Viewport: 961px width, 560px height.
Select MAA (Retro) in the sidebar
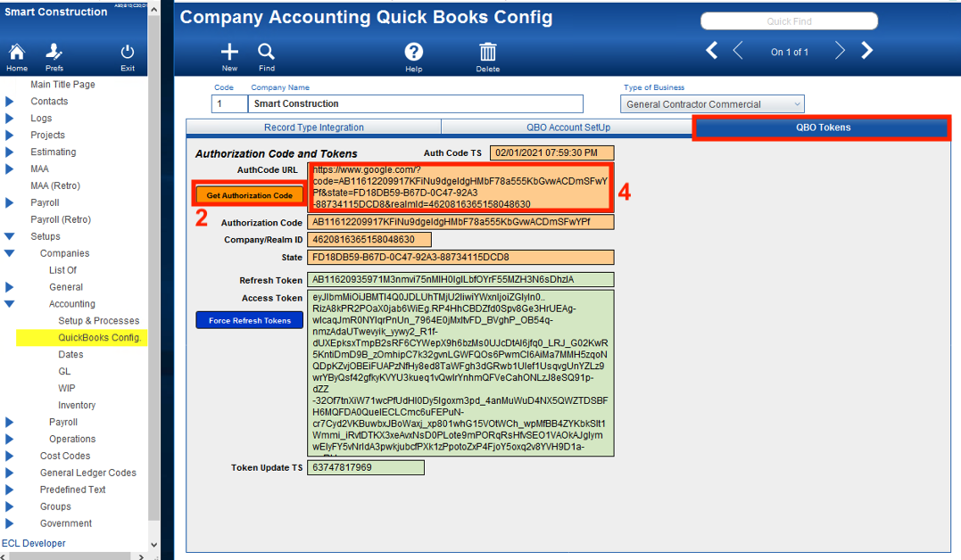point(55,185)
